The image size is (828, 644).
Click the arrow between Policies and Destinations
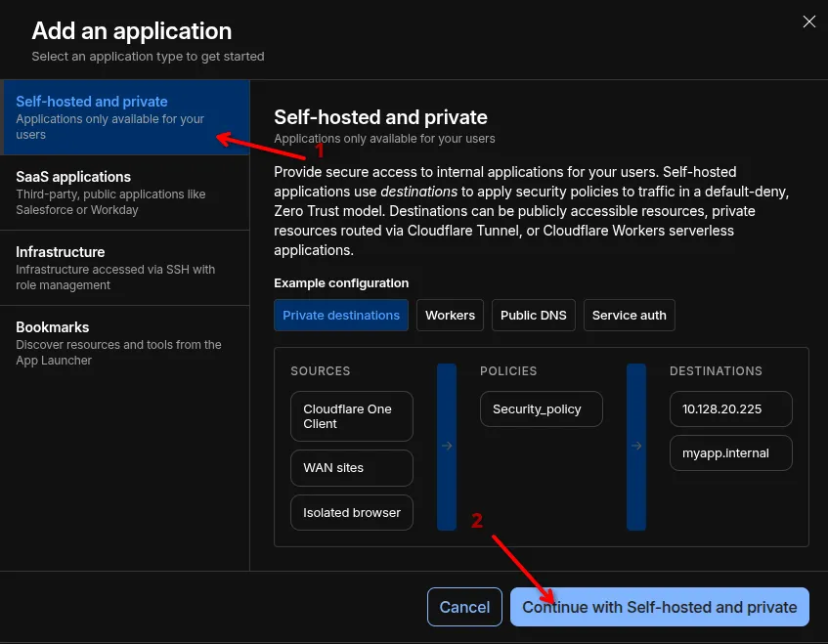pyautogui.click(x=636, y=446)
